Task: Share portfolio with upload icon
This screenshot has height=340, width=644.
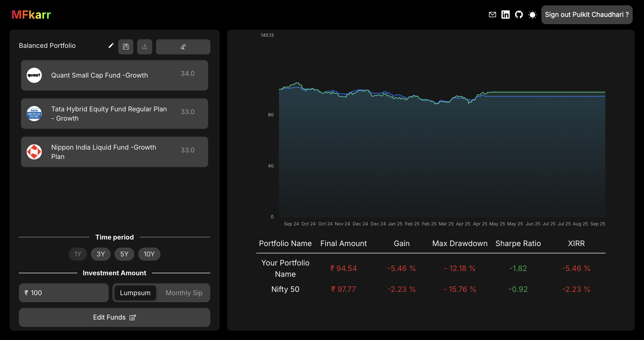Action: [x=145, y=47]
